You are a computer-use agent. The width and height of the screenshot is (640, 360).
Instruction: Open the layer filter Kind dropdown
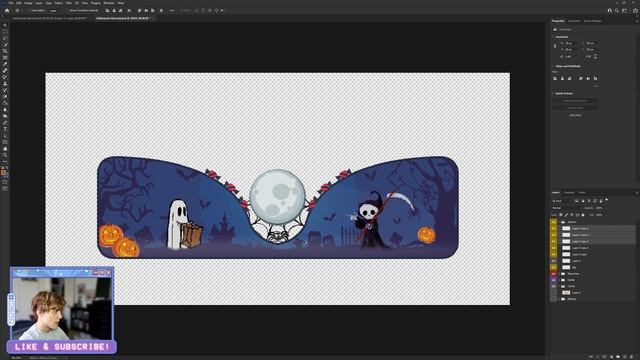click(x=562, y=201)
